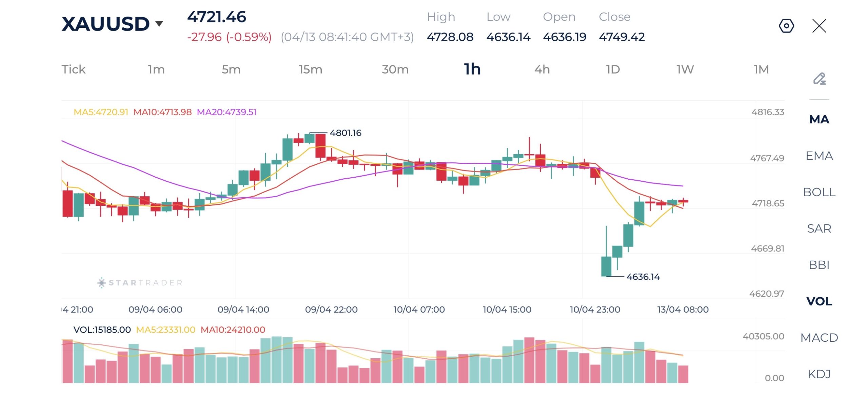868x399 pixels.
Task: Open the chart settings hexagon icon
Action: pos(786,26)
